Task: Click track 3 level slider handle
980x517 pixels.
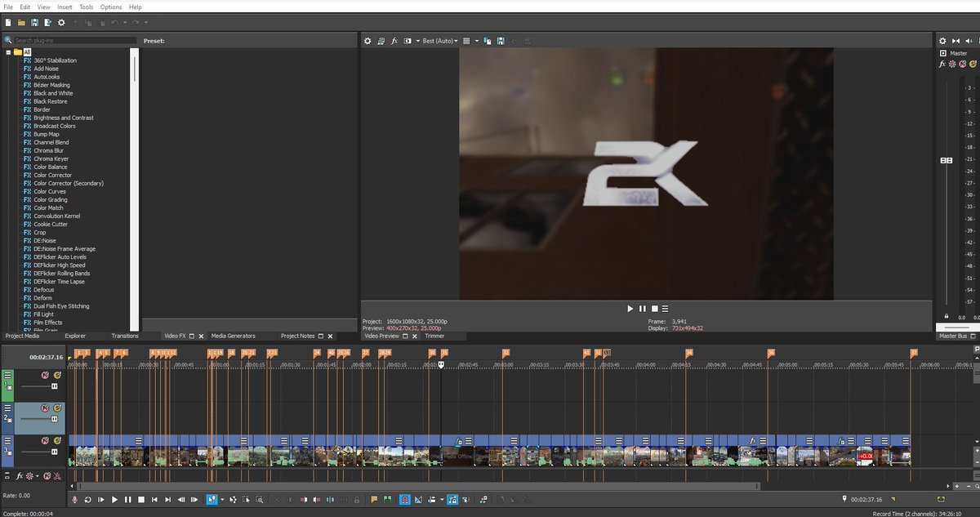Action: point(54,452)
